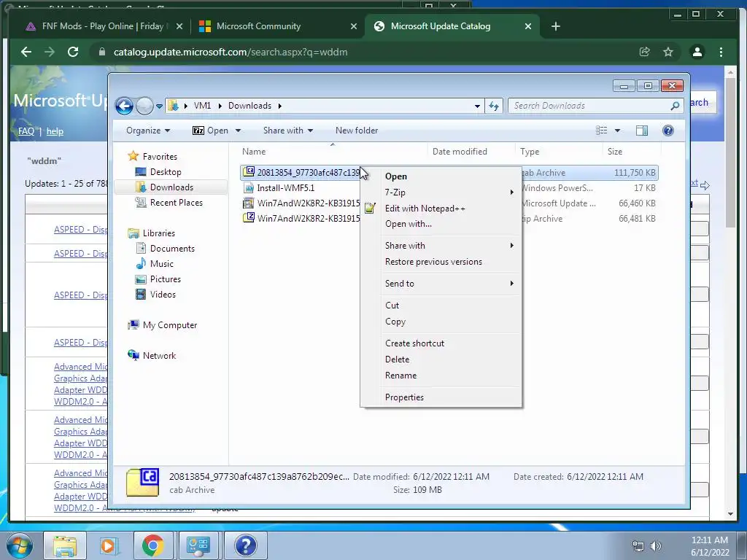The width and height of the screenshot is (747, 560).
Task: Open Recent Places in navigation pane
Action: click(x=176, y=203)
